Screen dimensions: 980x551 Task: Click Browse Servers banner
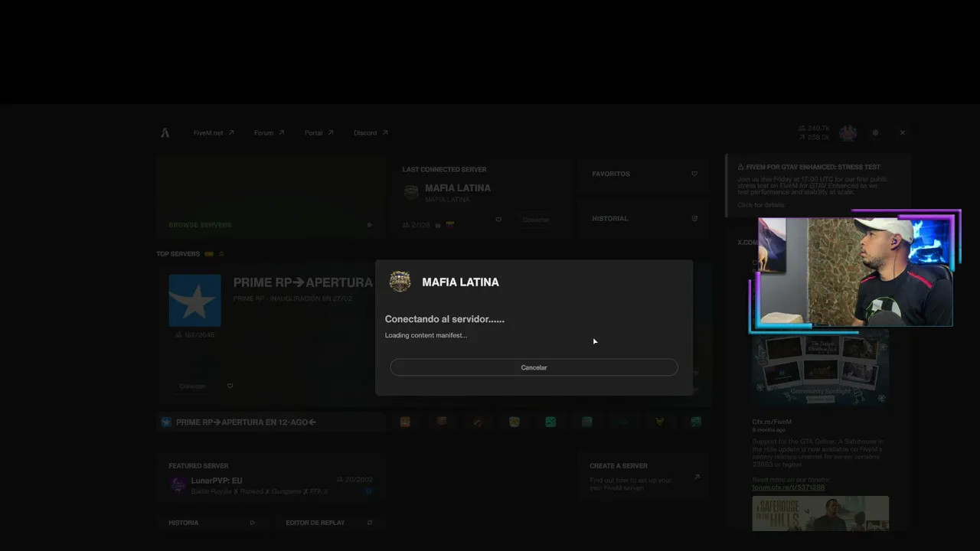(271, 197)
